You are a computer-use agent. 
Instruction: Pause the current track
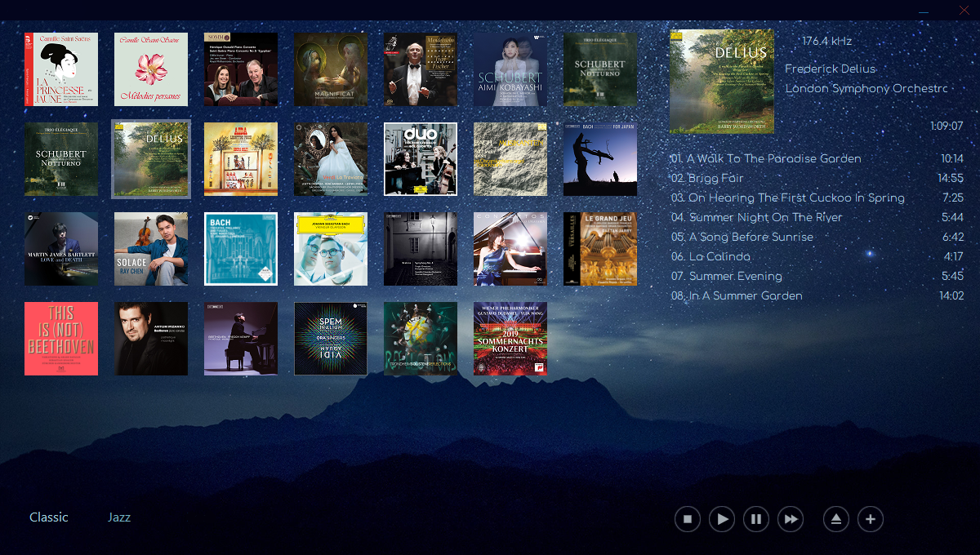point(756,519)
